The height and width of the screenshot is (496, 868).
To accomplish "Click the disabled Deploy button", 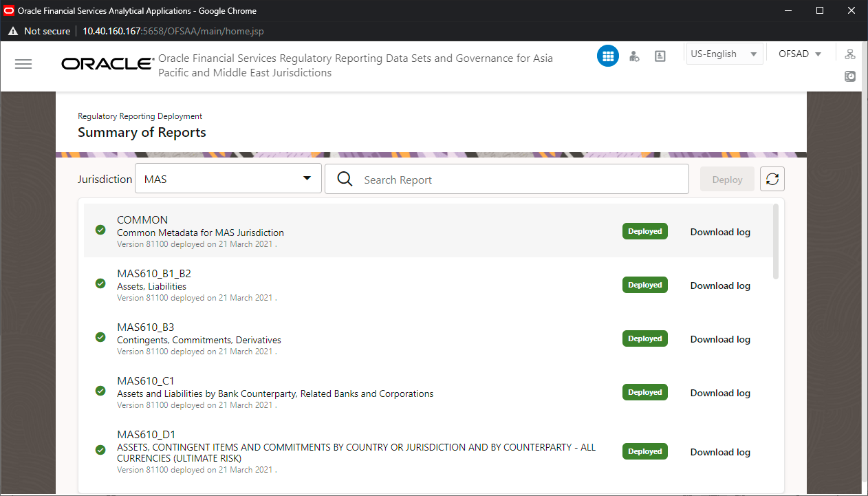I will (728, 180).
